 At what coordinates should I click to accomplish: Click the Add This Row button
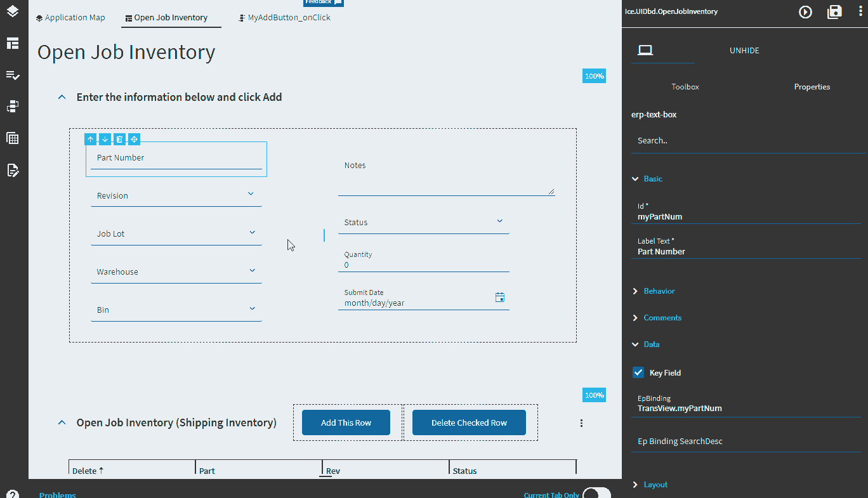346,423
